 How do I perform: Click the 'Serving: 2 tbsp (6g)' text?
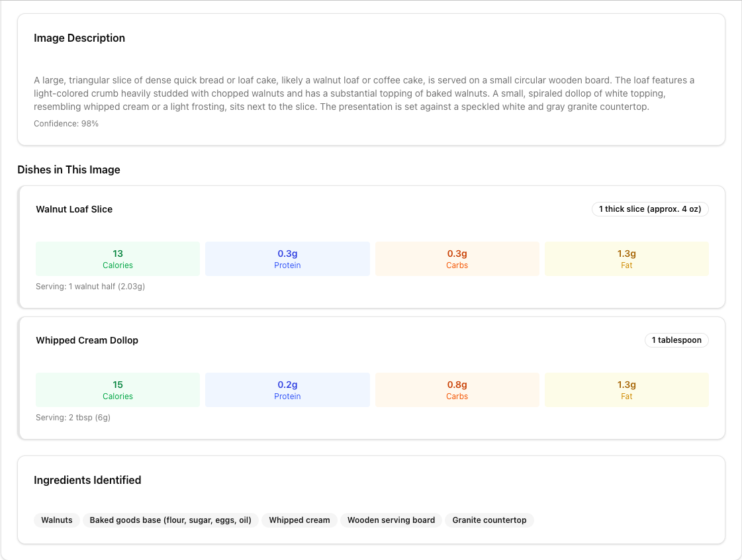pyautogui.click(x=73, y=418)
